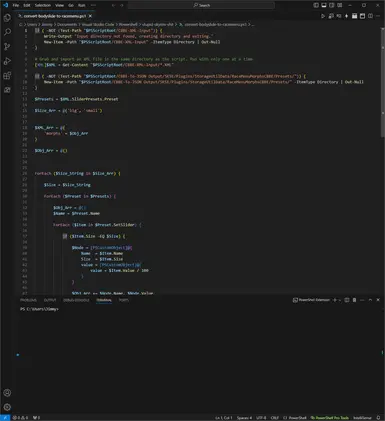
Task: Click the UTF-8 encoding status item
Action: pyautogui.click(x=261, y=418)
